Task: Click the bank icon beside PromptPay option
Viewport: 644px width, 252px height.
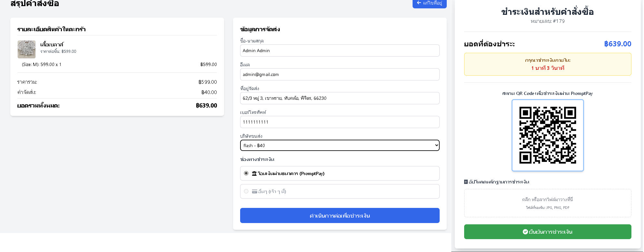Action: (254, 173)
